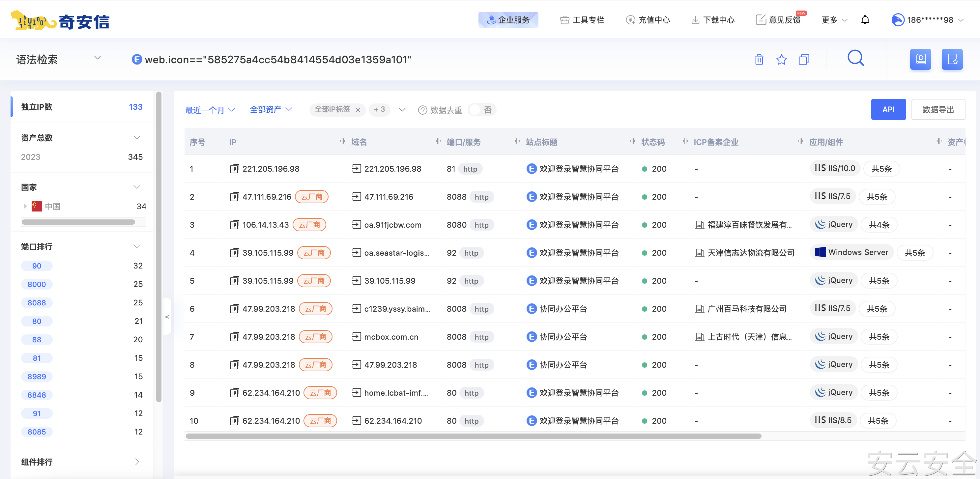This screenshot has width=980, height=479.
Task: Click the +3 tags pill
Action: click(379, 110)
